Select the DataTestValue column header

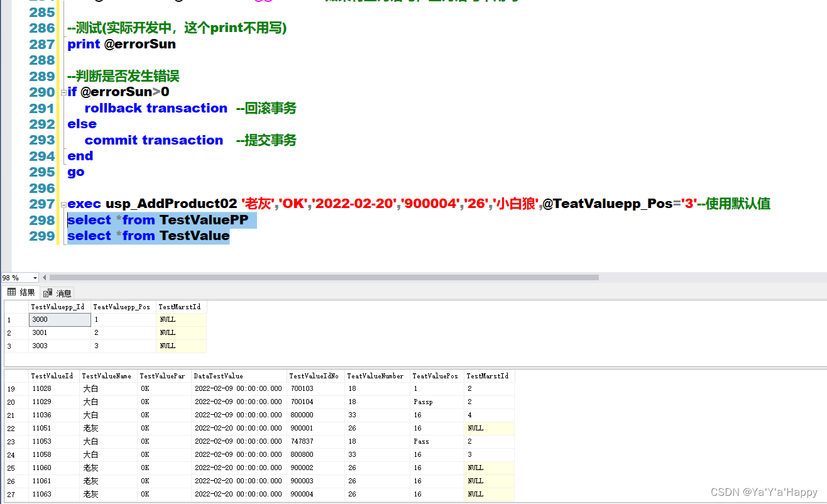tap(239, 376)
